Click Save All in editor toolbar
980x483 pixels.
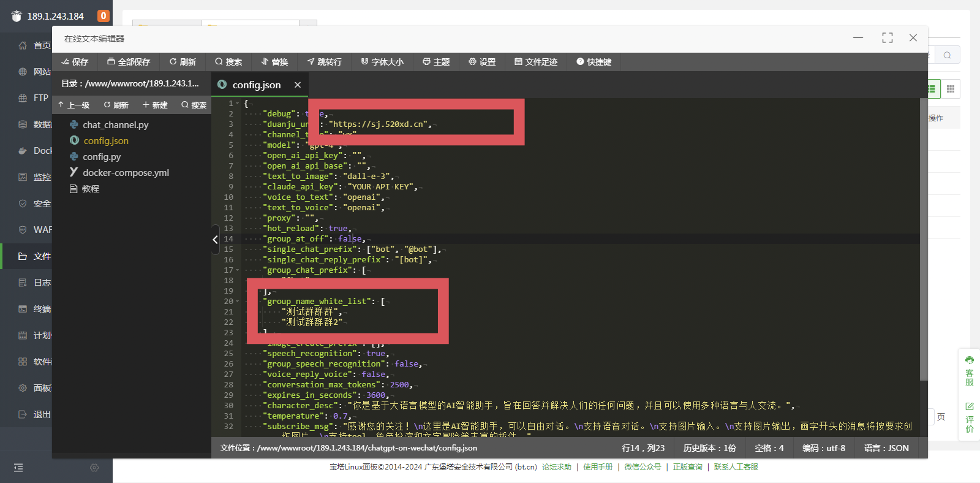point(129,62)
